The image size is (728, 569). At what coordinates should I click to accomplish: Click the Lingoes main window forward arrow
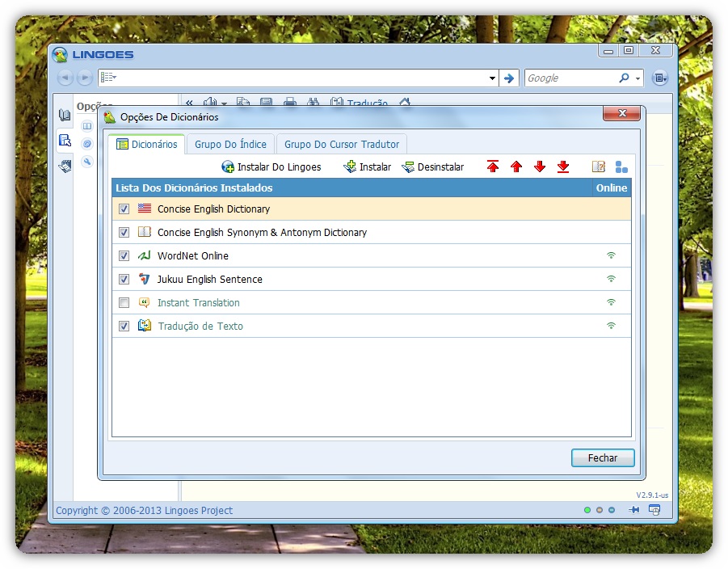point(85,78)
